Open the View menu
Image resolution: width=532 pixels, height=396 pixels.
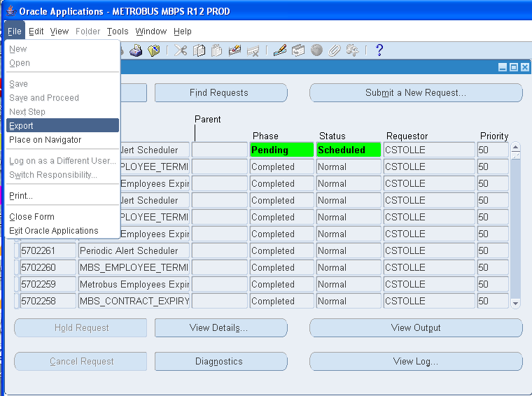59,31
